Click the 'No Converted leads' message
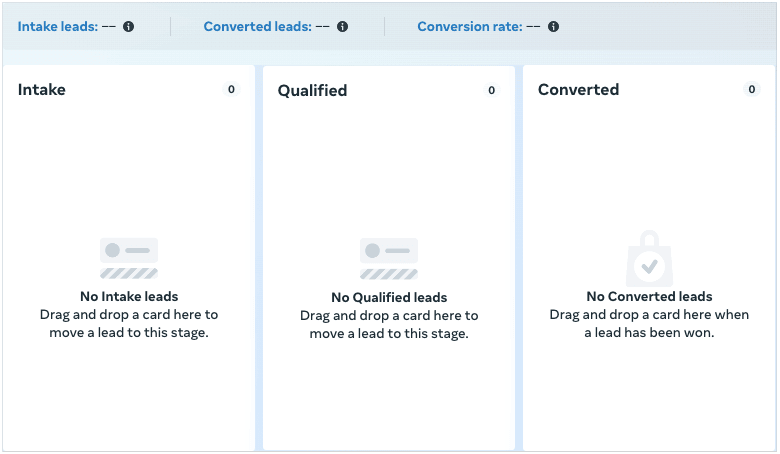Screen dimensions: 780x454 click(649, 297)
